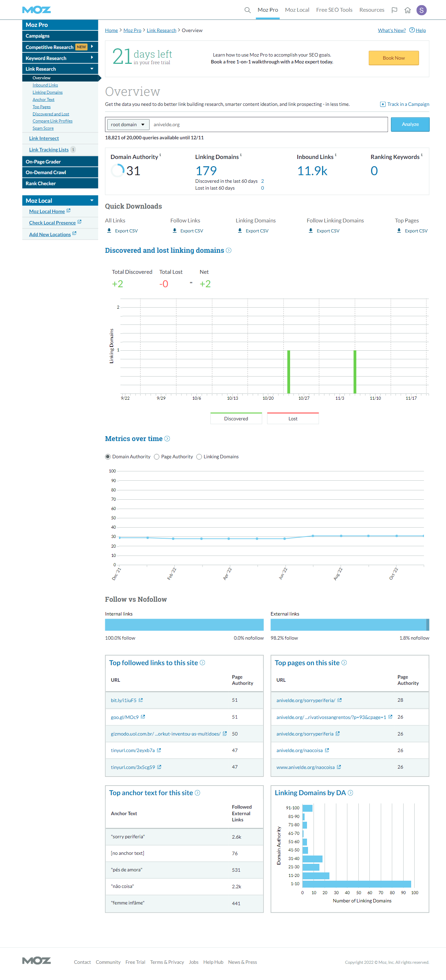Viewport: 446px width, 980px height.
Task: Go to the home icon in header
Action: point(408,10)
